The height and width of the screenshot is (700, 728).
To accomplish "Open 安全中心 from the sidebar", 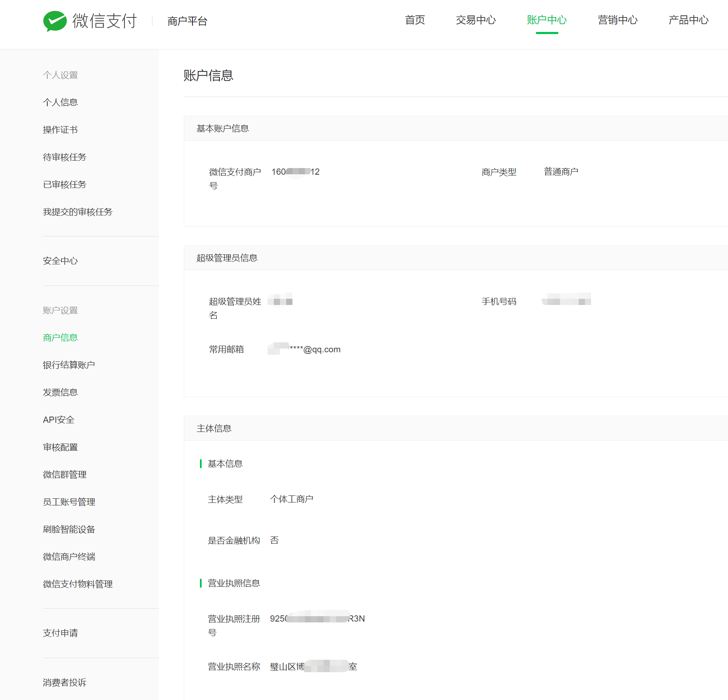I will (x=61, y=261).
